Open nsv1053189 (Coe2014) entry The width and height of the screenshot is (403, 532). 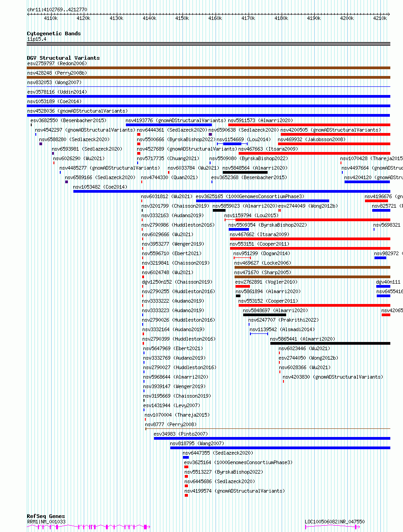(x=54, y=101)
